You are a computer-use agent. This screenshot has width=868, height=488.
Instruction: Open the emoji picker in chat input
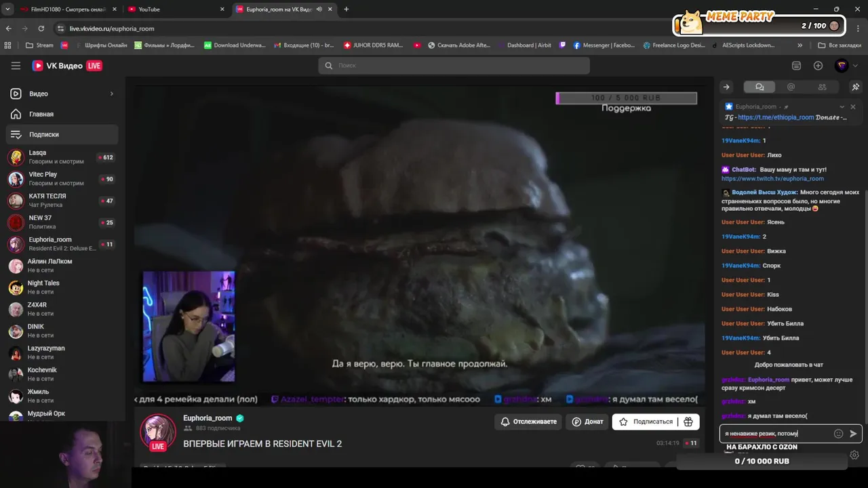point(838,434)
